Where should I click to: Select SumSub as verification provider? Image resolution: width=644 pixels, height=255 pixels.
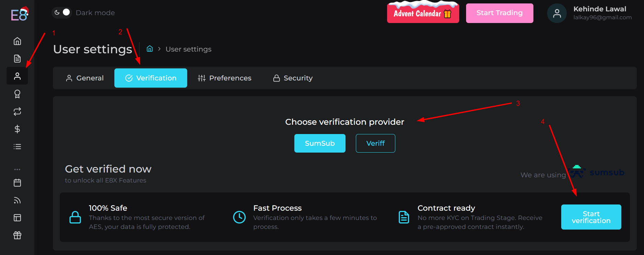coord(320,143)
